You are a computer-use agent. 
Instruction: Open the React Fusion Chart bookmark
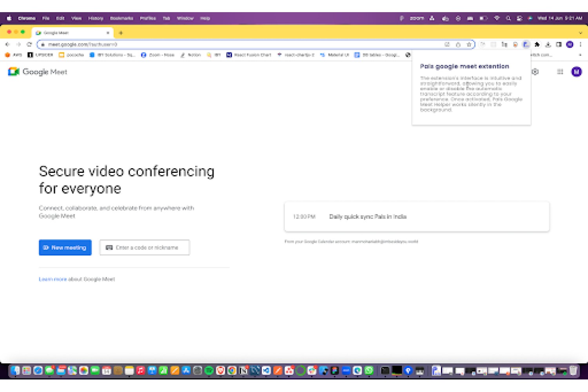point(249,55)
